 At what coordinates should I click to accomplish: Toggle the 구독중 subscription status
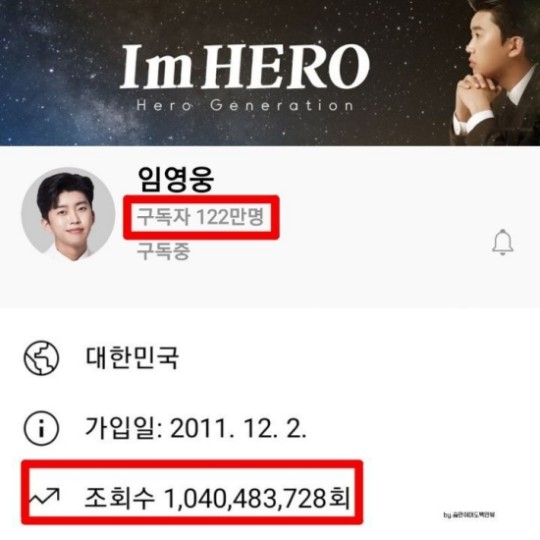click(x=164, y=251)
